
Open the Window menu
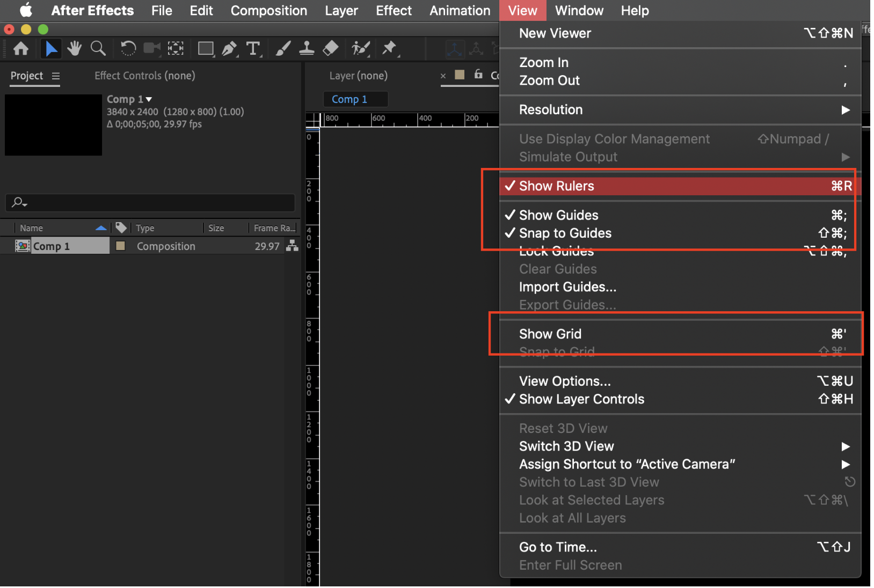[579, 10]
